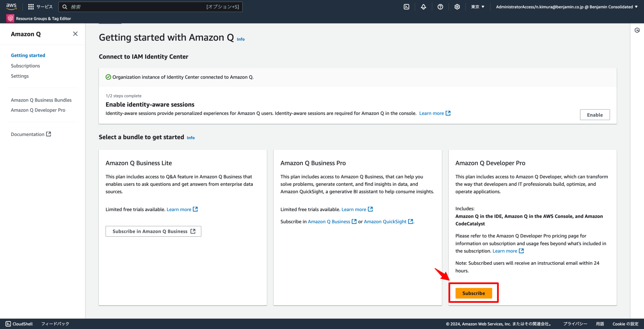This screenshot has width=644, height=329.
Task: Open CloudShell from the top navigation bar
Action: click(407, 7)
